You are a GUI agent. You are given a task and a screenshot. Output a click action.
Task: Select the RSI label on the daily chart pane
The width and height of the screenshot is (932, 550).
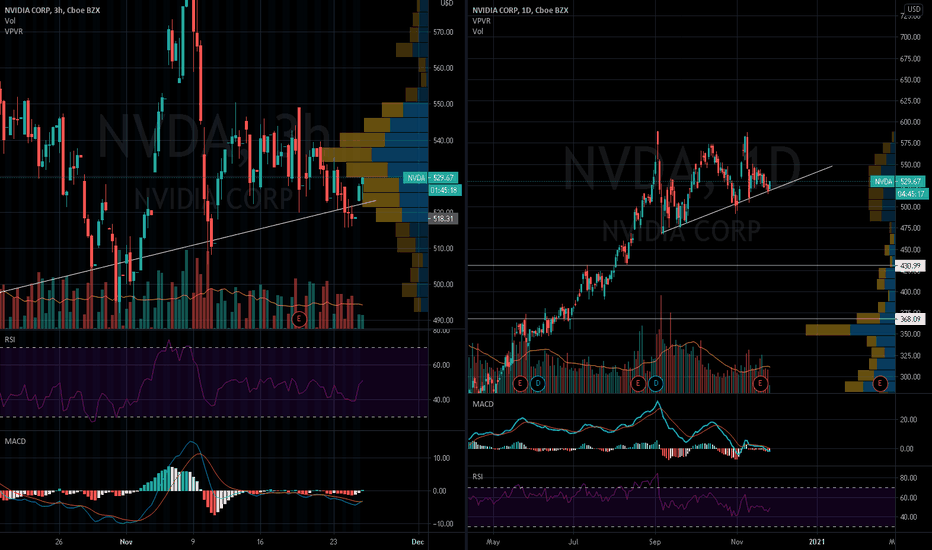[478, 477]
